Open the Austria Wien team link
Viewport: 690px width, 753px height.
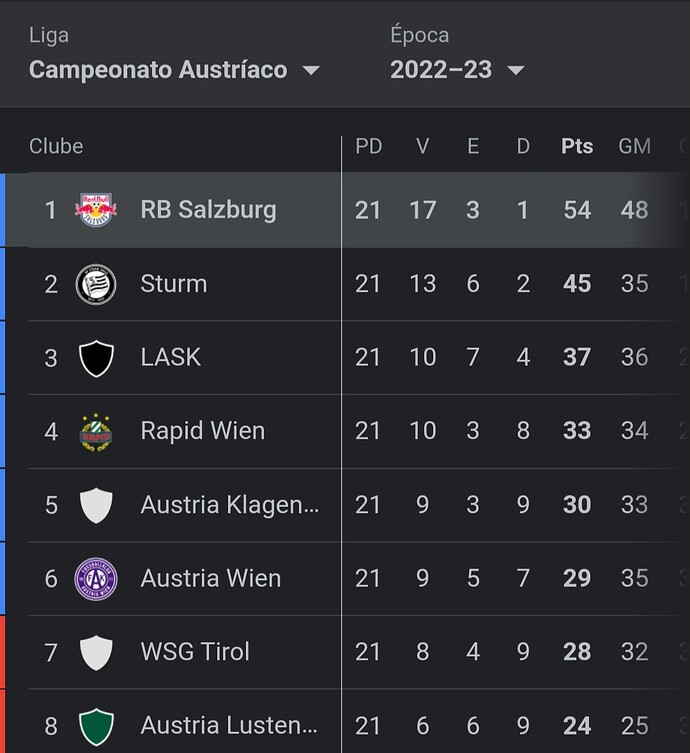click(211, 578)
